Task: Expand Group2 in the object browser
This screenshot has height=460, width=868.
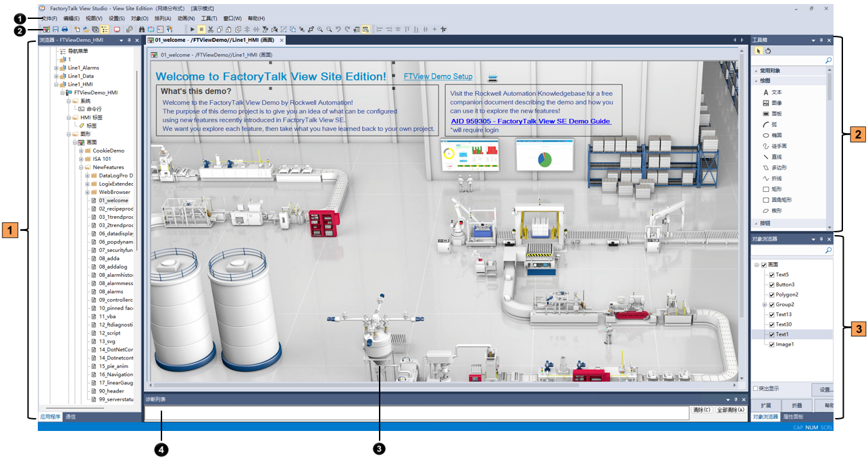Action: coord(765,305)
